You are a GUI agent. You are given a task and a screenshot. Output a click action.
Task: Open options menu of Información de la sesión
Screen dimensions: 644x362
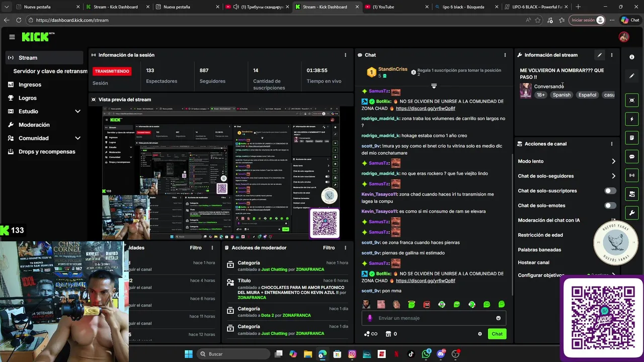(345, 55)
